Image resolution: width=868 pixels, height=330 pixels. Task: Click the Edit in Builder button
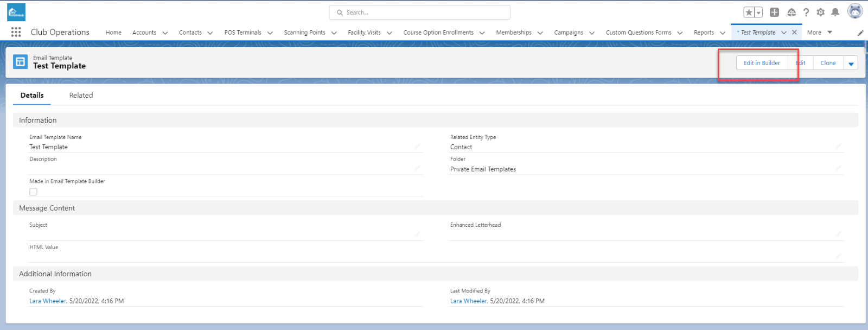(762, 63)
